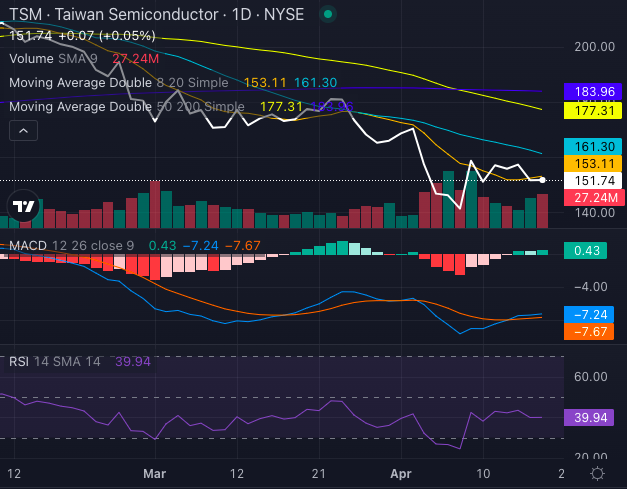Screen dimensions: 627x489
Task: Click the white 151.74 current price label
Action: coord(594,181)
